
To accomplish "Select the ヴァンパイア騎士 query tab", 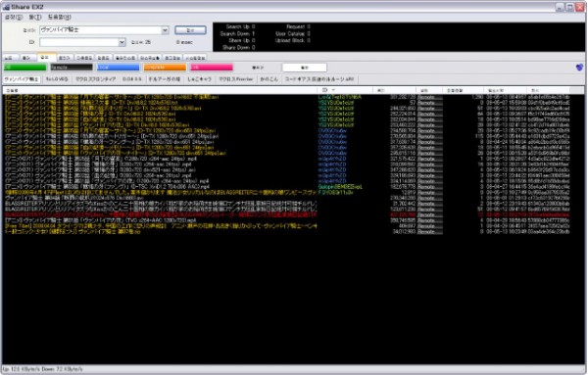I will pyautogui.click(x=22, y=79).
